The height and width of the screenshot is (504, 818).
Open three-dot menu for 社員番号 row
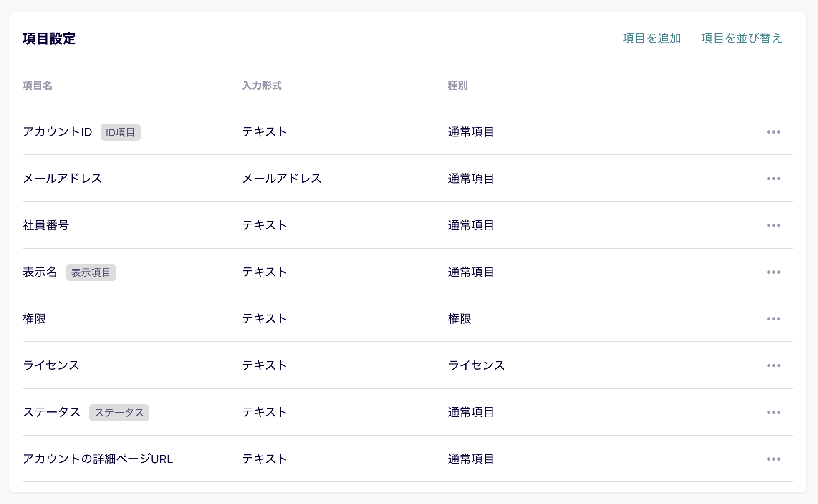coord(773,225)
